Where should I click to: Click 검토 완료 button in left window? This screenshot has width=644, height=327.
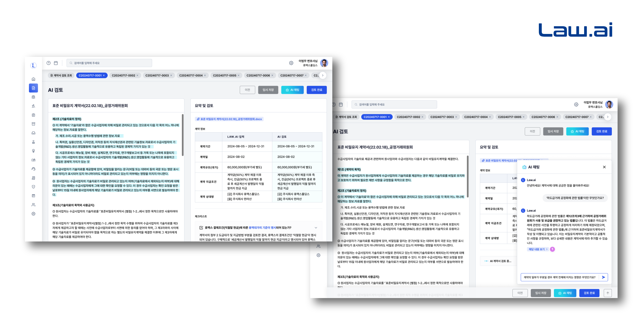pos(317,90)
